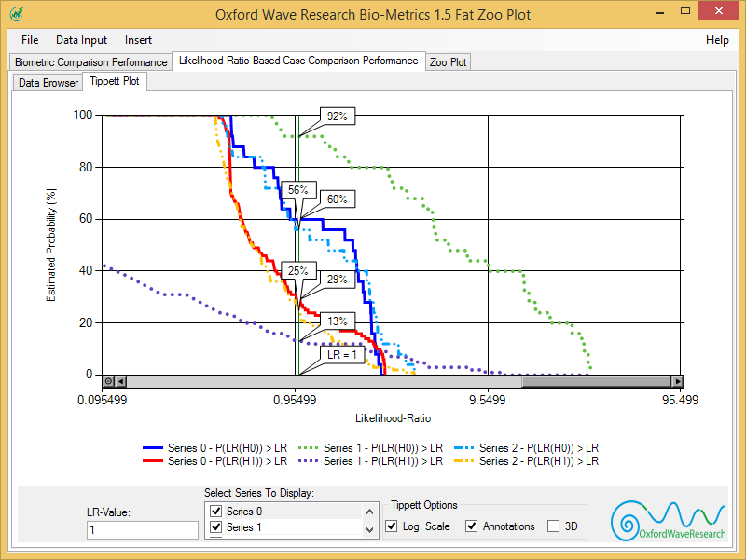
Task: Click the 92% annotation label
Action: coord(338,116)
